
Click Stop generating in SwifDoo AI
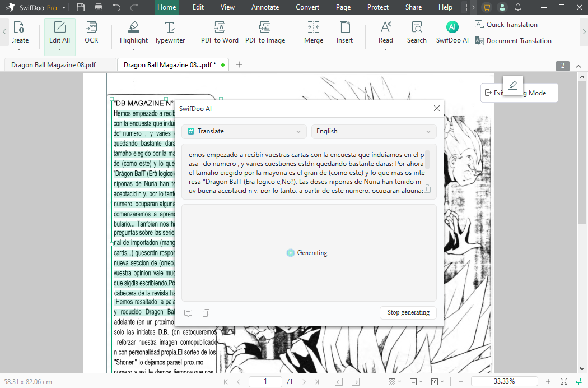coord(408,313)
